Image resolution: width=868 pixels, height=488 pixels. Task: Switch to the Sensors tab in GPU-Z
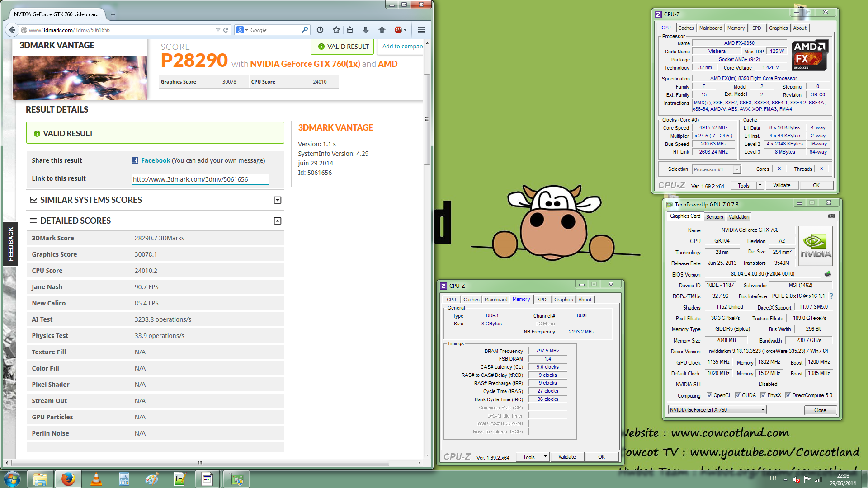point(714,217)
